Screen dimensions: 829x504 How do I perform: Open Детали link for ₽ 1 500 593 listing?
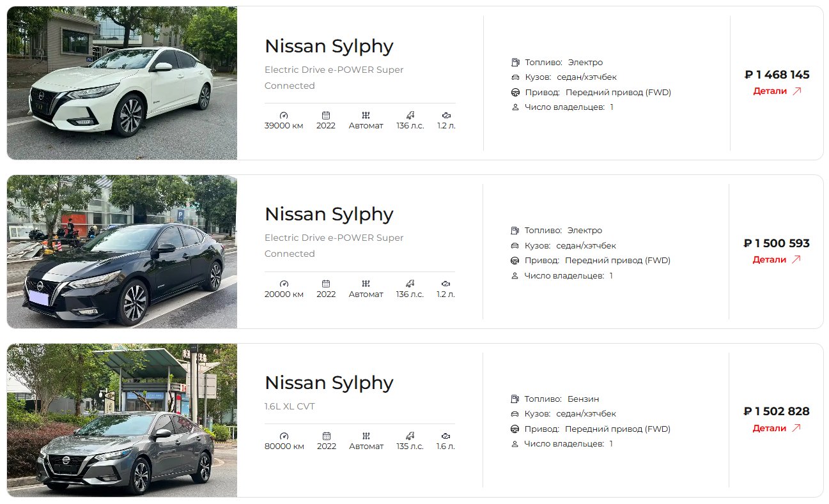[x=777, y=259]
